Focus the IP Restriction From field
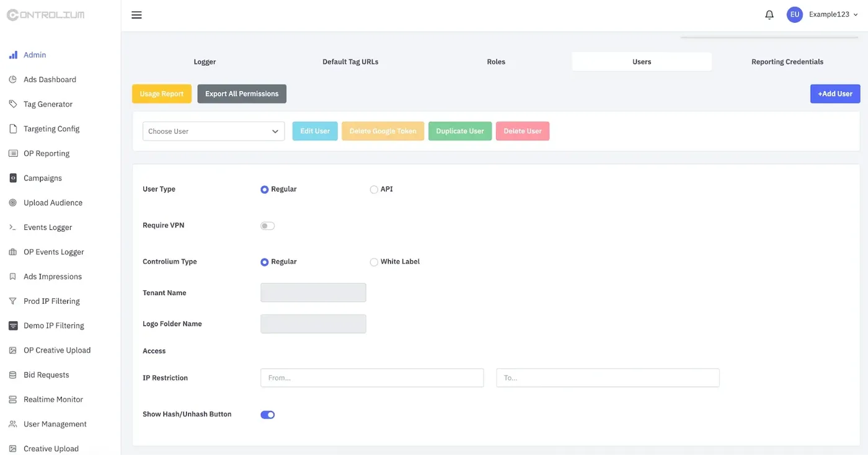 pos(372,378)
